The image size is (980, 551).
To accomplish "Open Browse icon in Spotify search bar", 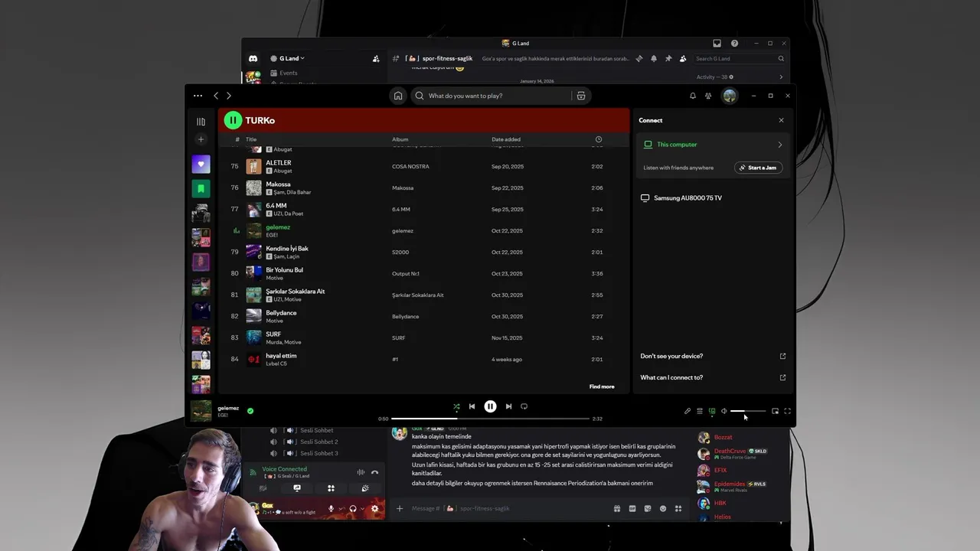I will point(581,96).
